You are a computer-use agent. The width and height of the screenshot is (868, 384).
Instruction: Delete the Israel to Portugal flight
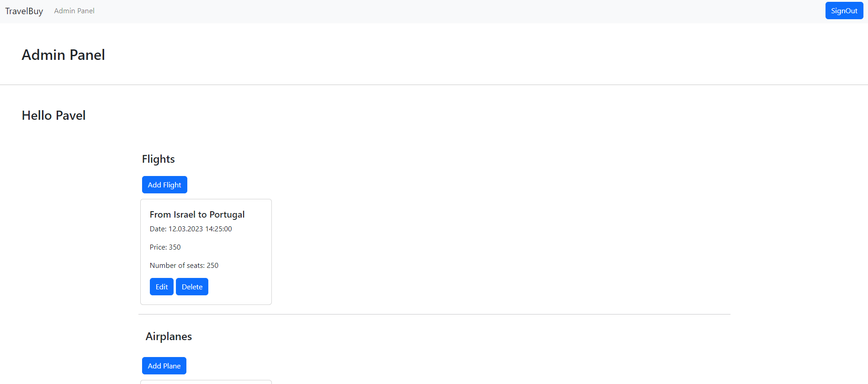(x=192, y=287)
